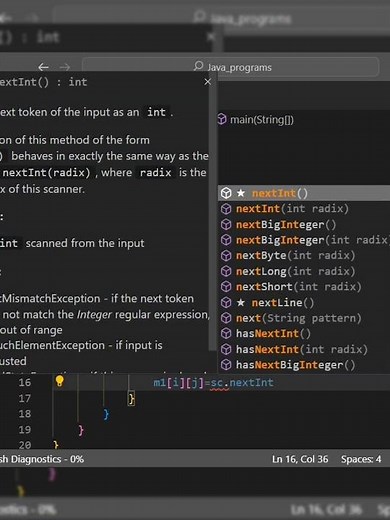Click the method icon beside nextLine()
This screenshot has width=390, height=520.
pyautogui.click(x=226, y=302)
